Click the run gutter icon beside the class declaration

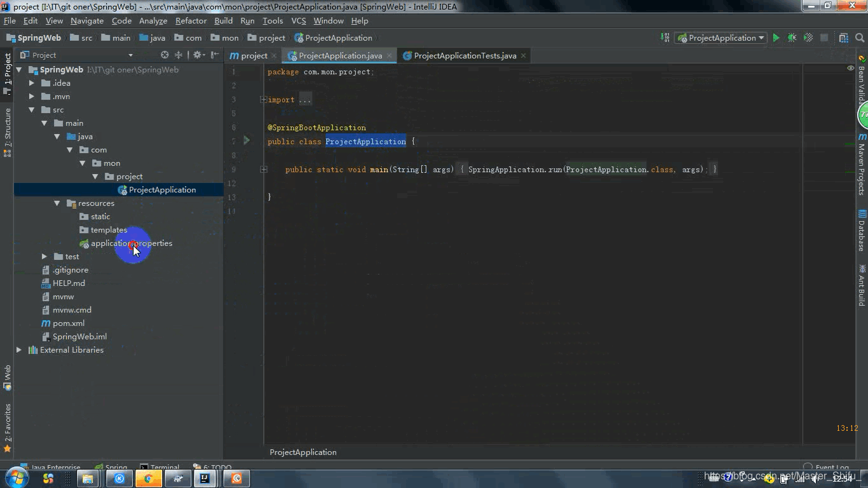coord(247,141)
